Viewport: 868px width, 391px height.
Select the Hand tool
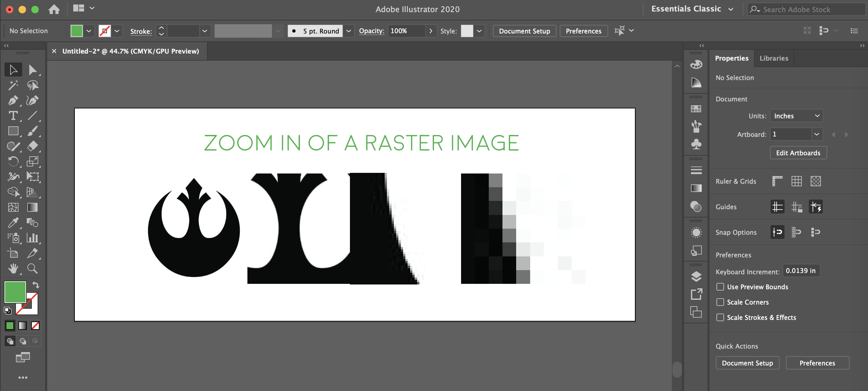pyautogui.click(x=13, y=269)
